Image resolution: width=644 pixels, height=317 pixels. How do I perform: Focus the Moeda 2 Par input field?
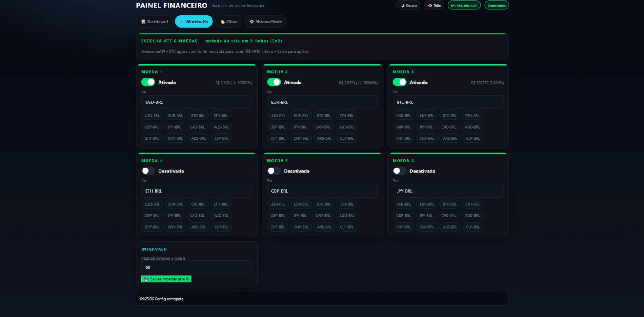(x=322, y=102)
